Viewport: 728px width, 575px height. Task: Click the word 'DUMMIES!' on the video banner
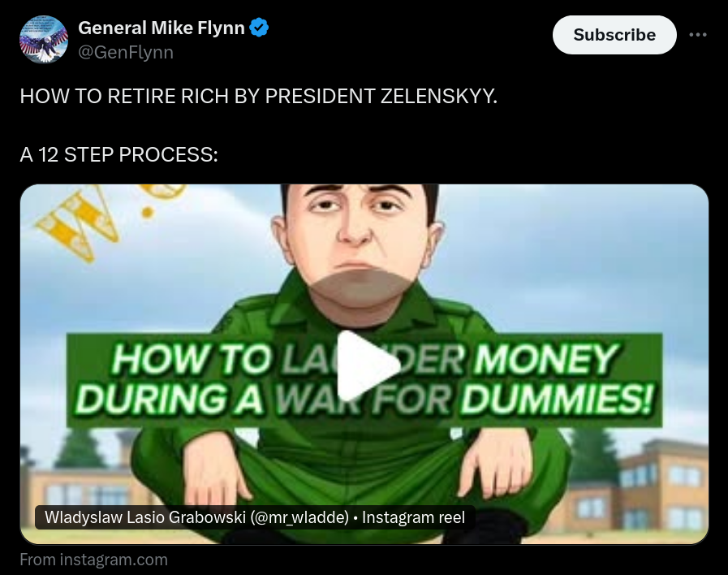tap(558, 400)
